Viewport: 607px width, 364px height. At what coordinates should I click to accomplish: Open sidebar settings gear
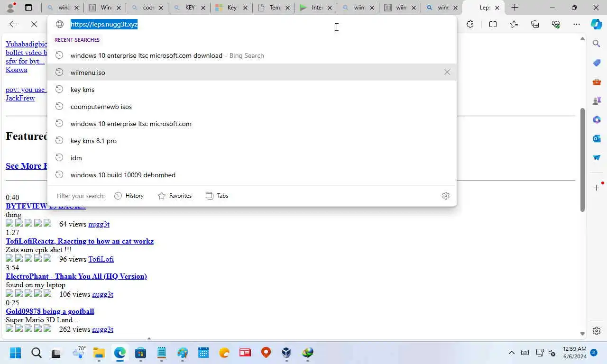click(x=597, y=330)
